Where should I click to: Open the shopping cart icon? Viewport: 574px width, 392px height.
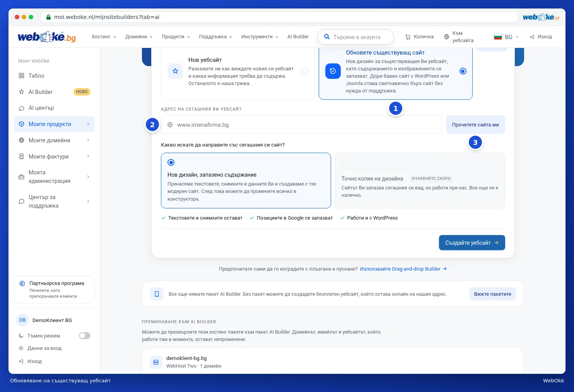pos(408,37)
